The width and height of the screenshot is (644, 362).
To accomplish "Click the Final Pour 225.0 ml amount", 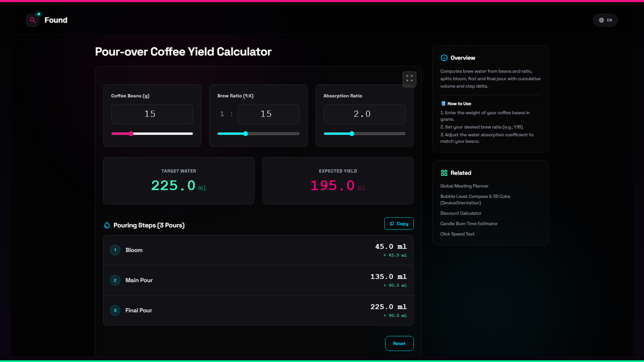I will (389, 307).
